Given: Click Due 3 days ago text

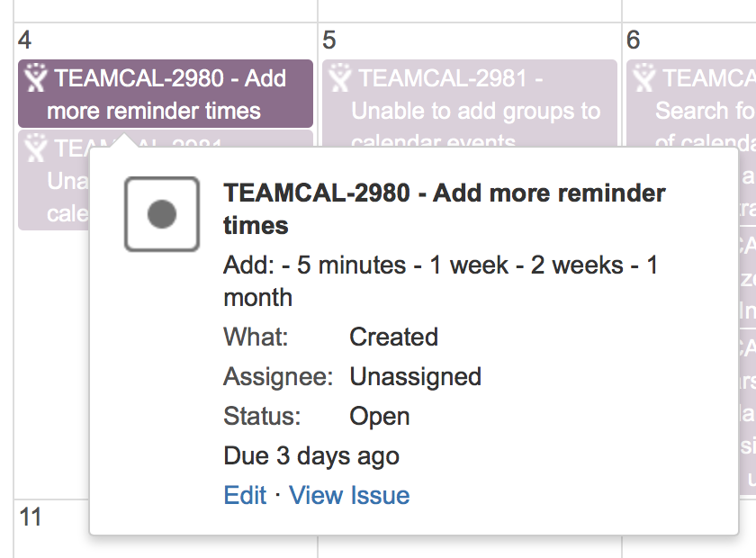Looking at the screenshot, I should [311, 455].
